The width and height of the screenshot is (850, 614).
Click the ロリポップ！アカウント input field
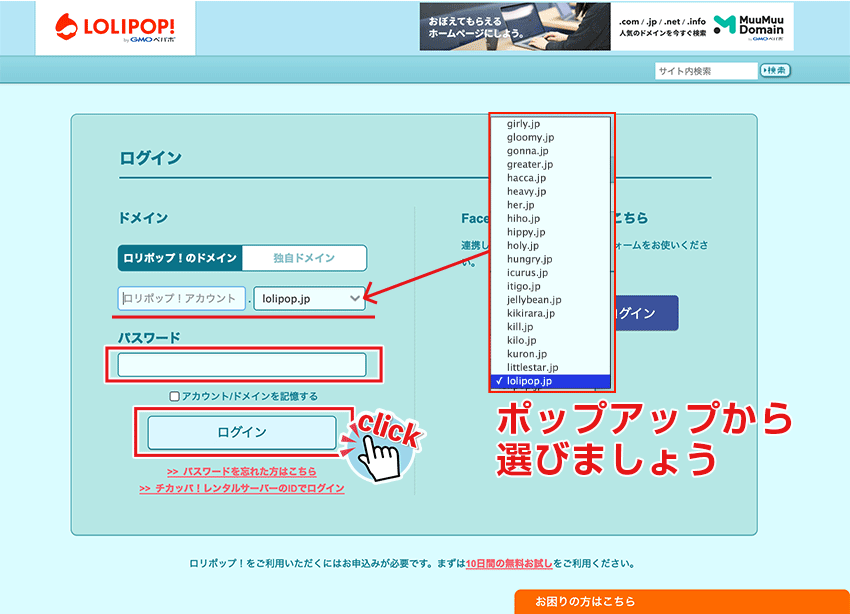tap(181, 298)
